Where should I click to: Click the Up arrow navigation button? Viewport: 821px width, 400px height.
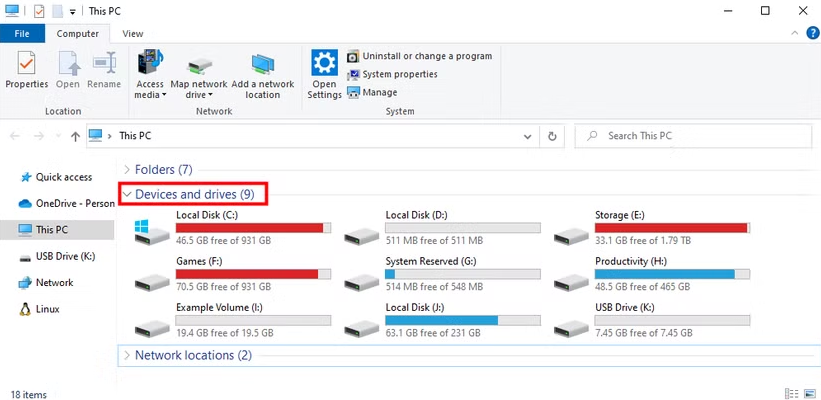[75, 136]
